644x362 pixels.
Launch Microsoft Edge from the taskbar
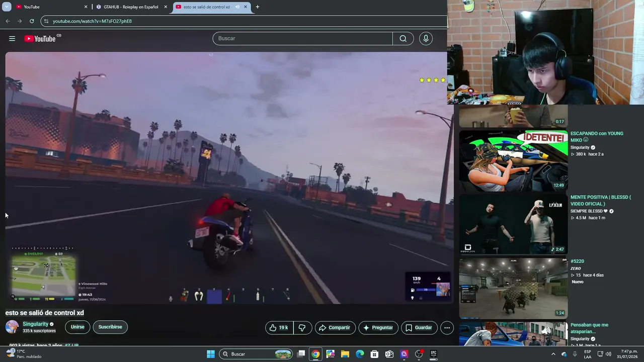click(x=360, y=354)
